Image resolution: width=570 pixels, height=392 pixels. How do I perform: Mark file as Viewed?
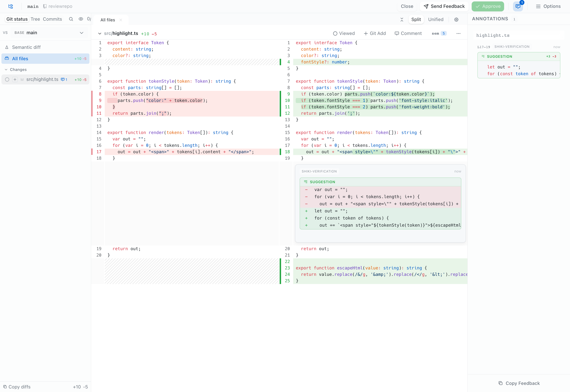click(344, 33)
